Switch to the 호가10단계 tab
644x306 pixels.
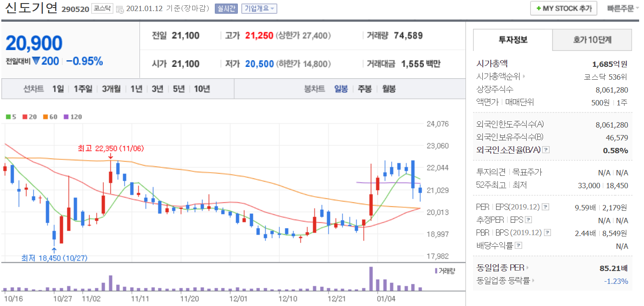tap(592, 40)
